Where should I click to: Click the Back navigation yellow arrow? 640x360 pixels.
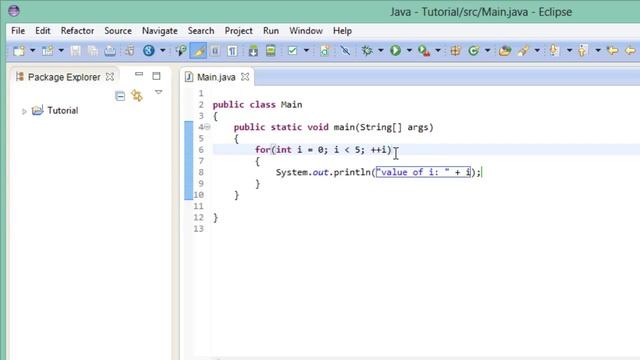631,51
